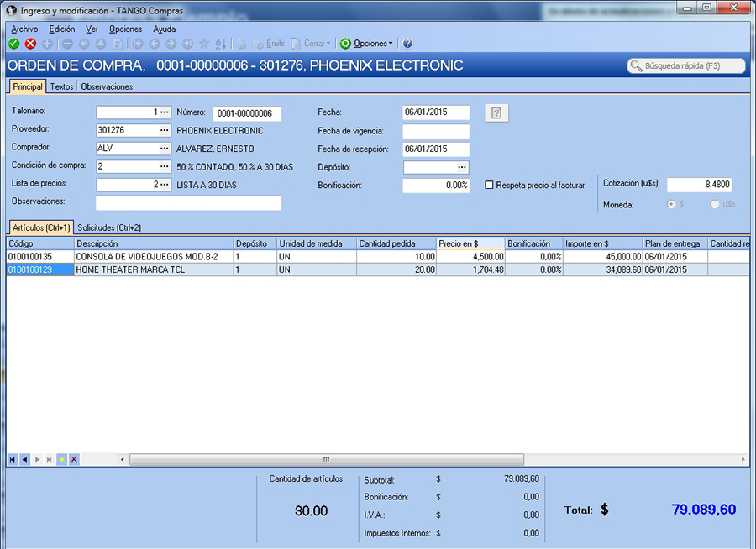Confirm the order with the green checkmark icon
The image size is (756, 549).
14,44
